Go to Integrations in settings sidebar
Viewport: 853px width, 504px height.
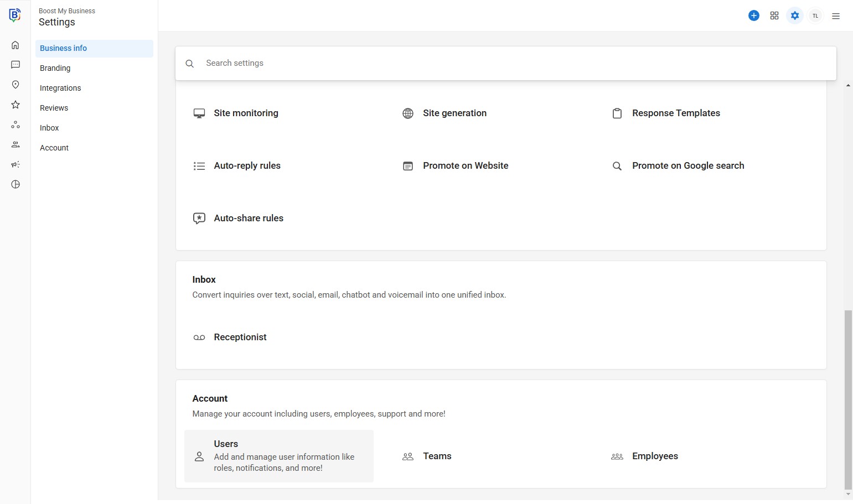coord(60,88)
